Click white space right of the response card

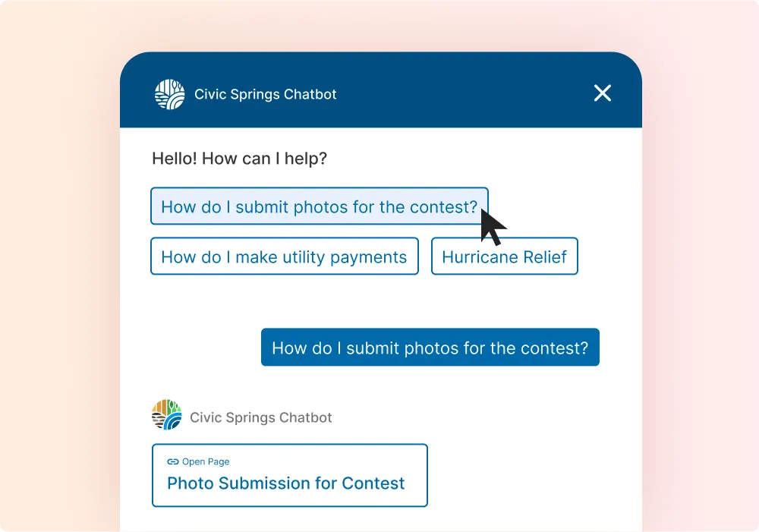(531, 476)
